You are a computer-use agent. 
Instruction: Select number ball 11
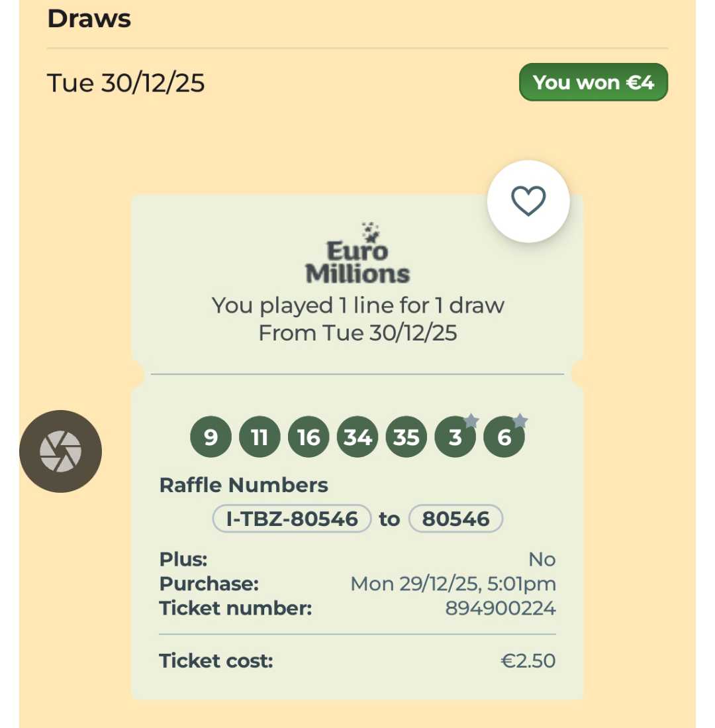point(260,438)
